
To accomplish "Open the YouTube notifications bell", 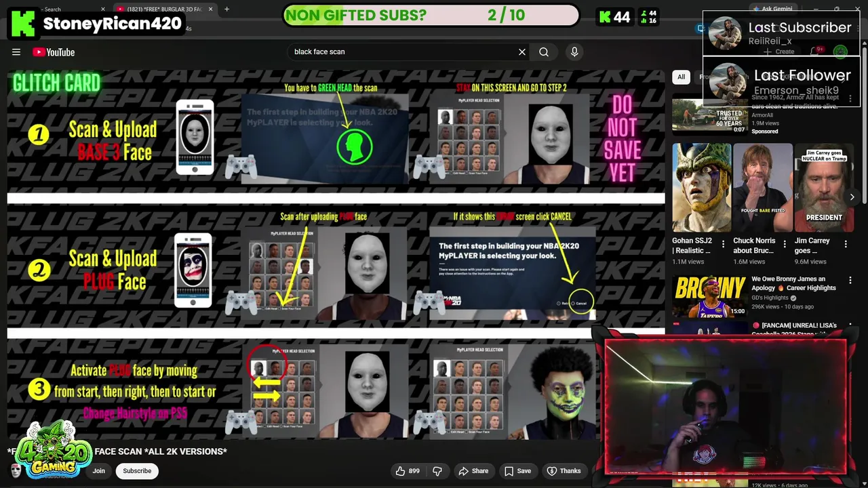I will click(814, 52).
